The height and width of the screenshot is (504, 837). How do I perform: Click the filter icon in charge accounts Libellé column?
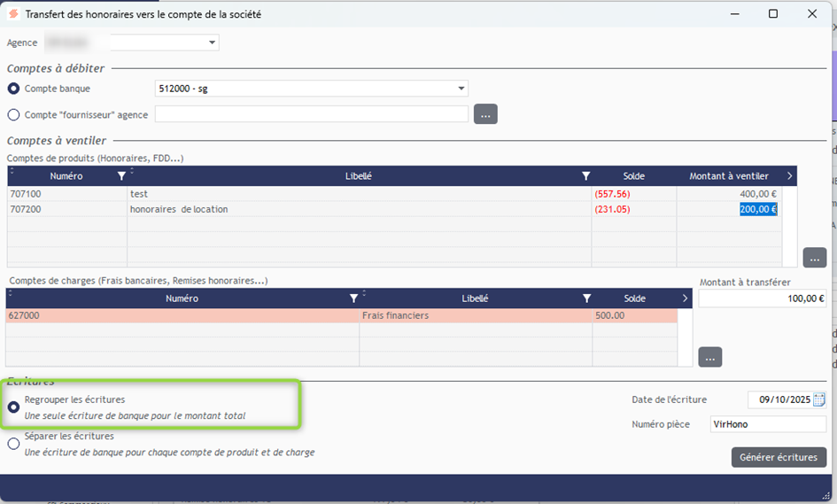click(x=586, y=299)
